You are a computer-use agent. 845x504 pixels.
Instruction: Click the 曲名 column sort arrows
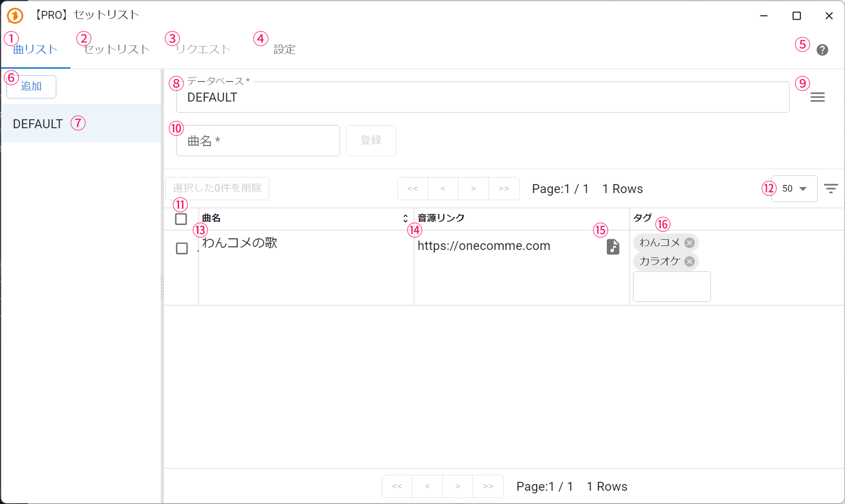click(405, 218)
